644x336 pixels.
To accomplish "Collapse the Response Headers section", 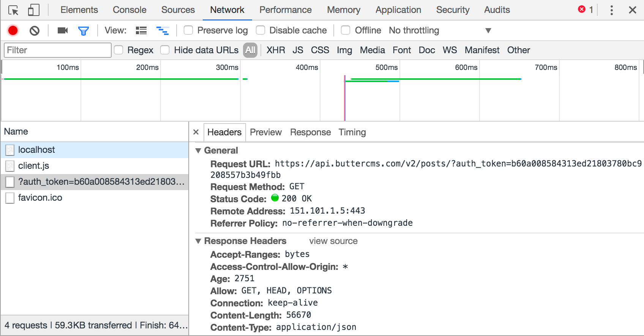I will tap(198, 241).
